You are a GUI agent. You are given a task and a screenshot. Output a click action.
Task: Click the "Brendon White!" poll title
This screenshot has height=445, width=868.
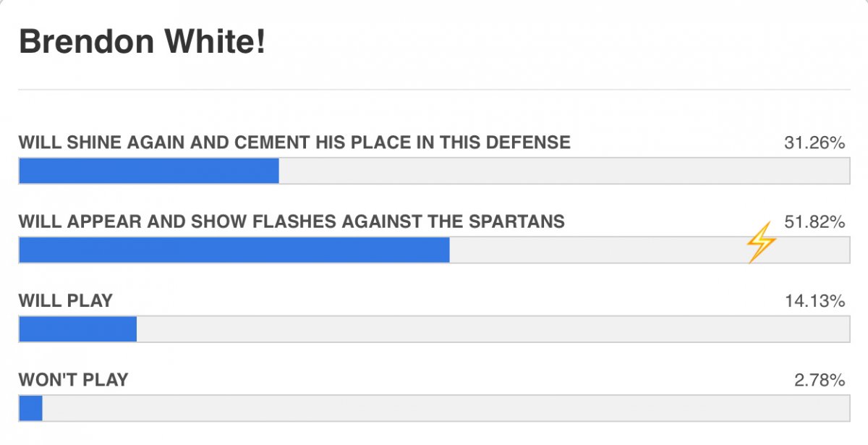pos(142,43)
